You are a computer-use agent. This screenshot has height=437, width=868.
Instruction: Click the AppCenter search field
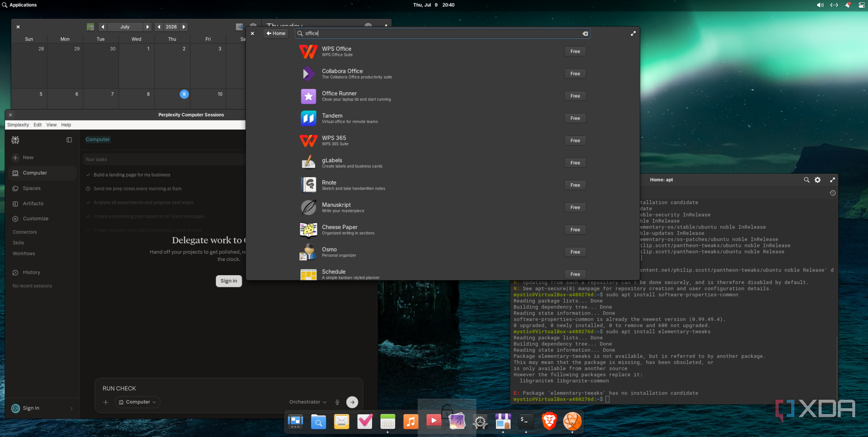(x=442, y=33)
